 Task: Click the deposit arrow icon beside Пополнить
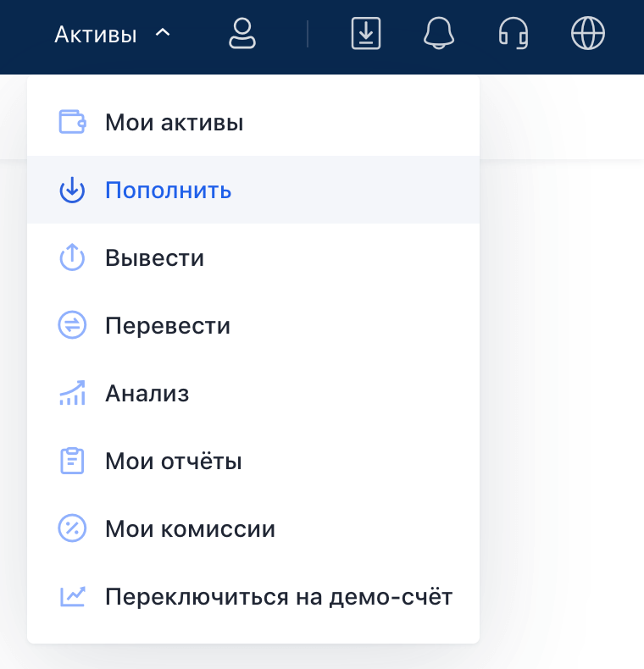(x=72, y=190)
